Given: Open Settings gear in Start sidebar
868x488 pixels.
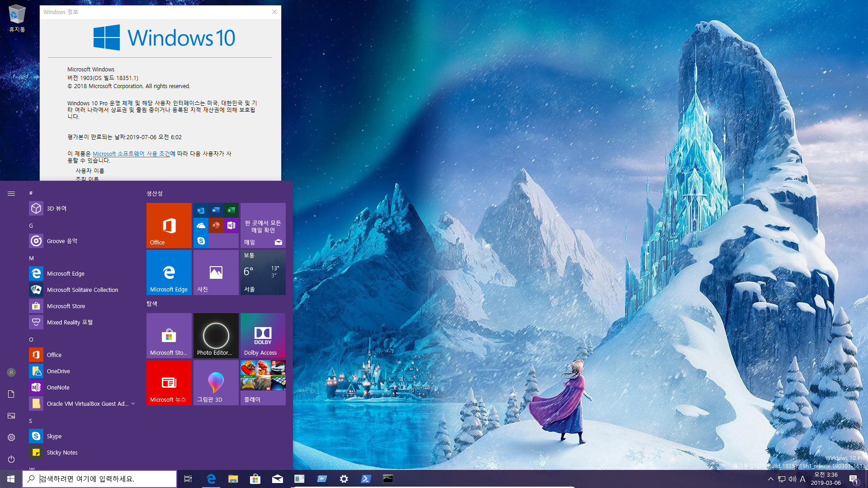Looking at the screenshot, I should 11,437.
